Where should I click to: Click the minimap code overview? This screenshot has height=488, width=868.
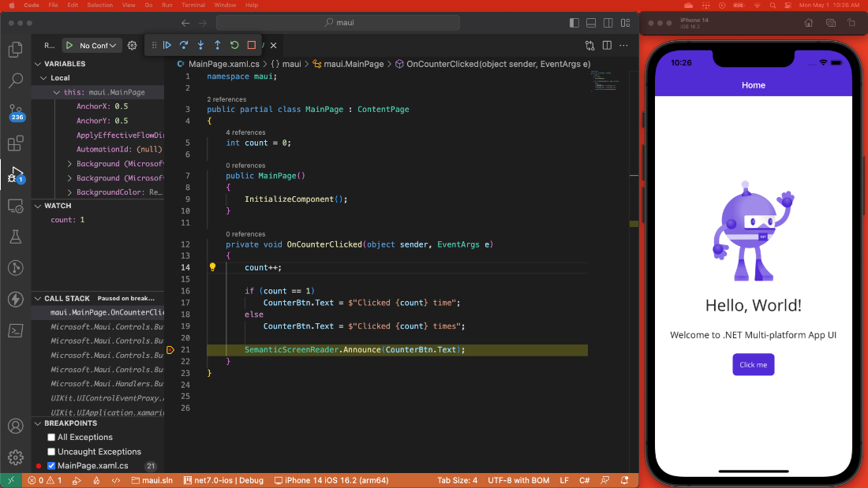click(604, 80)
